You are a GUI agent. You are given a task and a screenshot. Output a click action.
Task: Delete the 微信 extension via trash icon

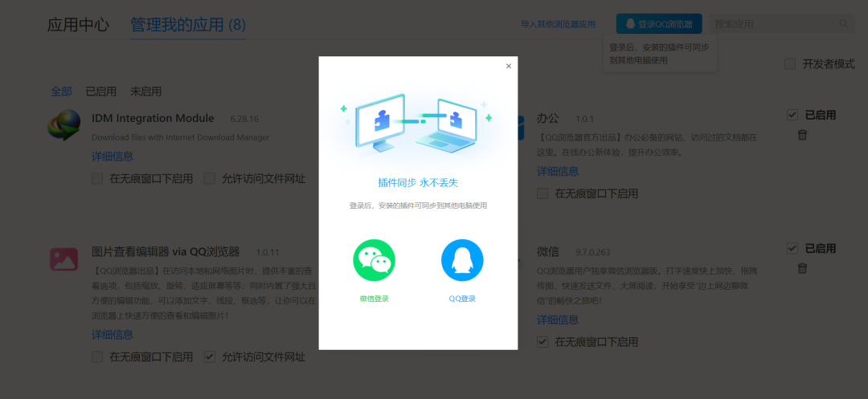802,269
